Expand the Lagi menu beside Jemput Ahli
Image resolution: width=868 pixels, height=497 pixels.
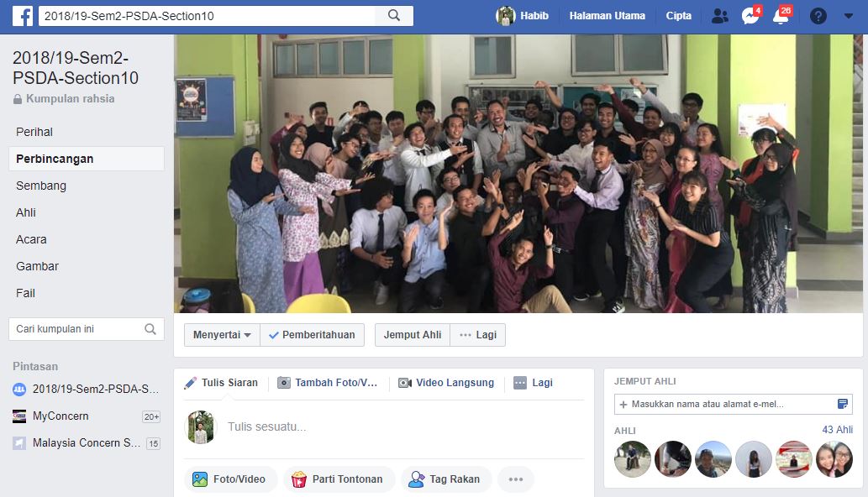coord(477,335)
